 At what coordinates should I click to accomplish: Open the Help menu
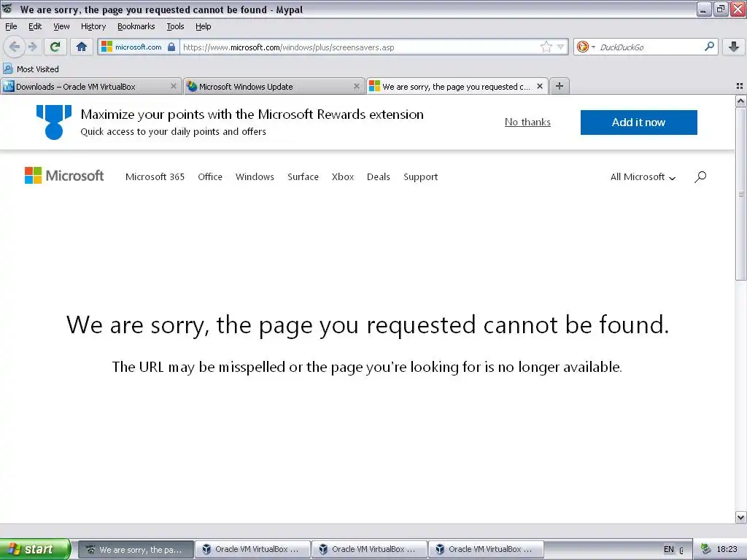click(203, 26)
